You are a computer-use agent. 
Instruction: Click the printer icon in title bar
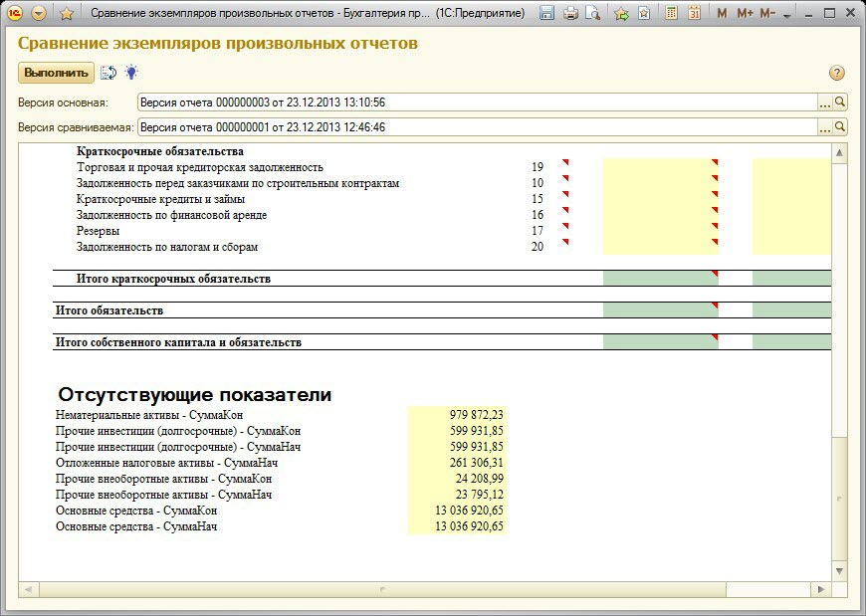pyautogui.click(x=570, y=14)
